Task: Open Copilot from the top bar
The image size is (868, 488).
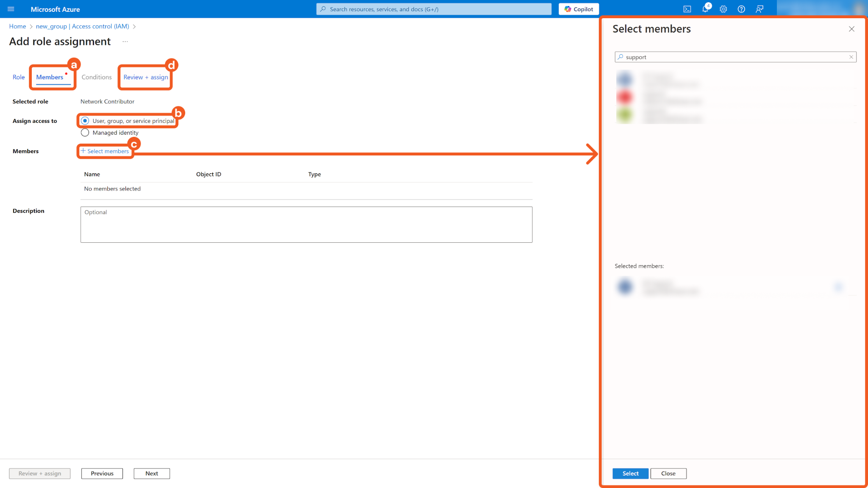Action: pos(579,9)
